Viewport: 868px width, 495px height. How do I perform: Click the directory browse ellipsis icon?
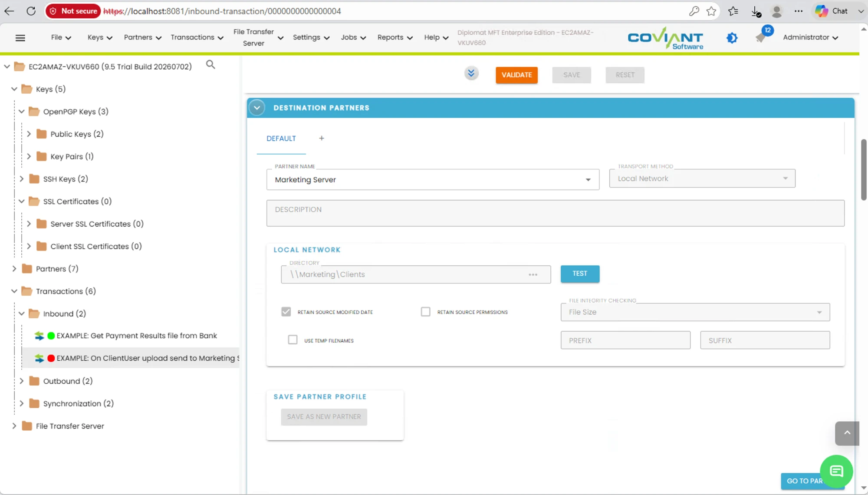click(533, 274)
